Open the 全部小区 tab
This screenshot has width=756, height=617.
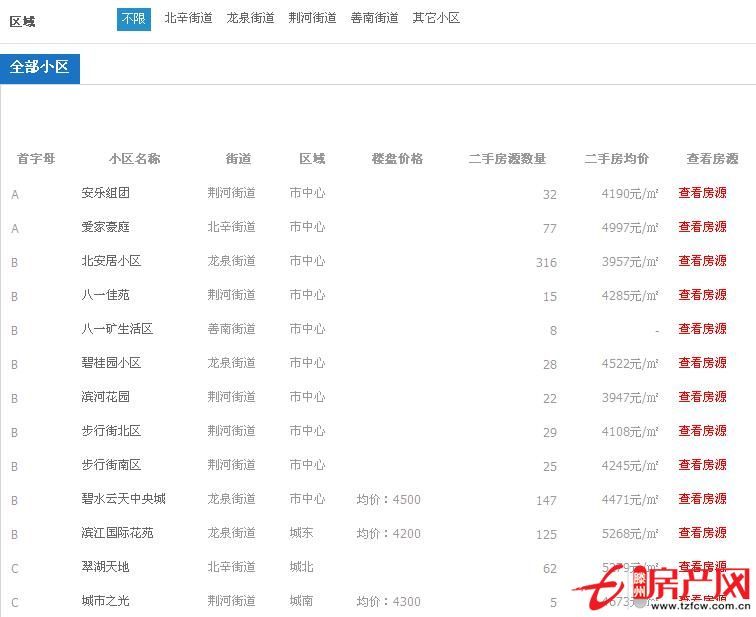pyautogui.click(x=40, y=68)
